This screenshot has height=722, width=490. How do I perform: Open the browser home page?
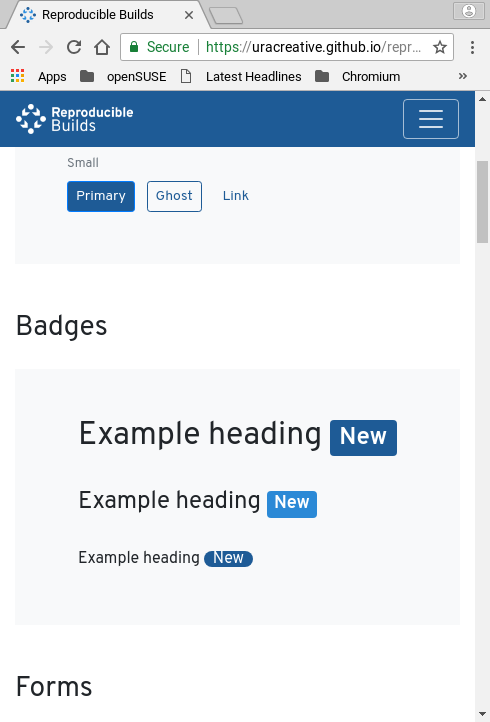(102, 47)
